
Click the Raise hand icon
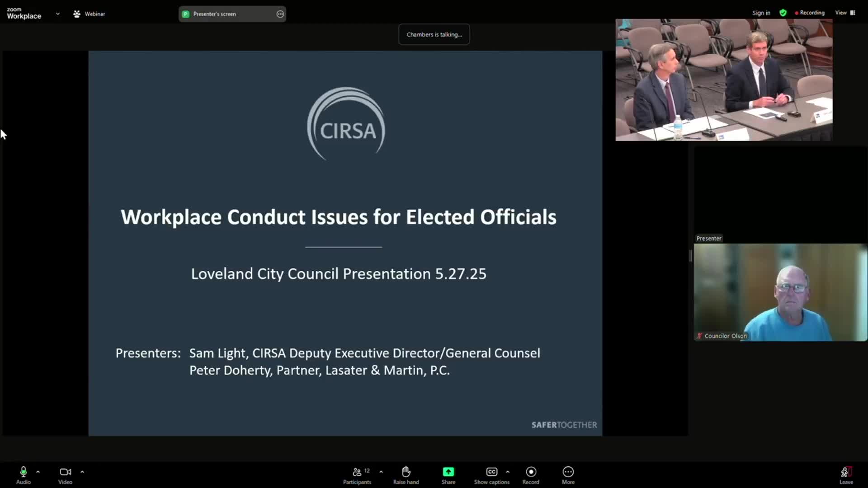(x=406, y=472)
